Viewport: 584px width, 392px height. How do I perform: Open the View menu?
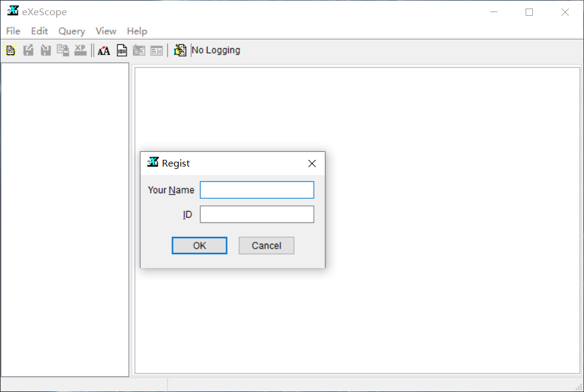(x=106, y=31)
